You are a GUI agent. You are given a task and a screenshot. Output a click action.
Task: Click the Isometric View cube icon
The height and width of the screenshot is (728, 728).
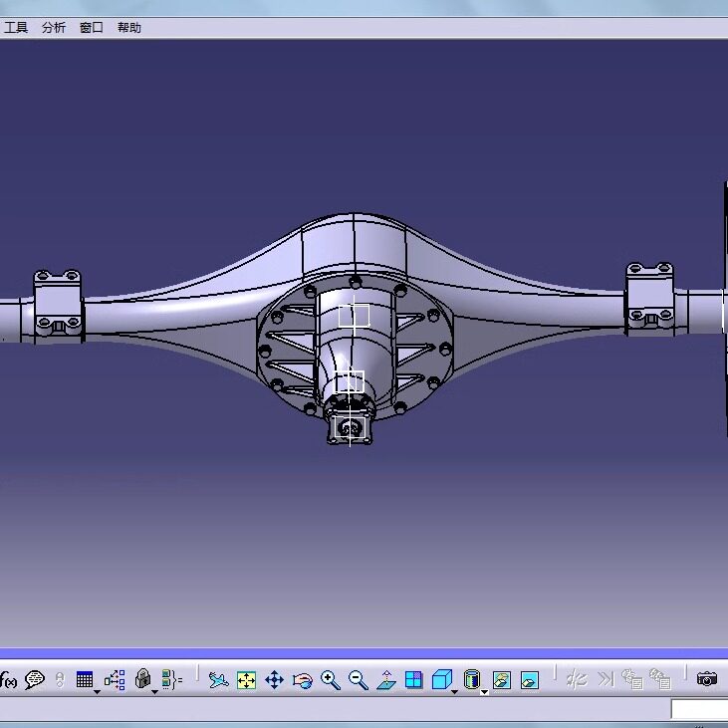[441, 680]
